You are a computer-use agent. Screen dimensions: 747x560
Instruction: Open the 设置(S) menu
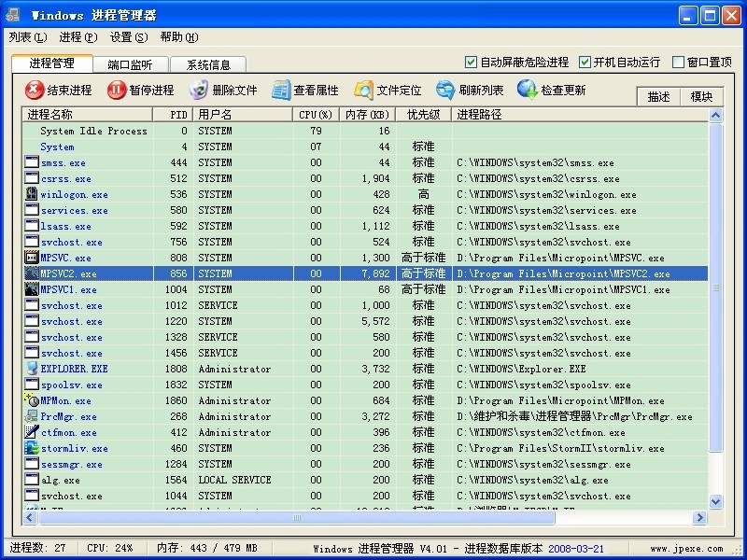click(x=129, y=37)
